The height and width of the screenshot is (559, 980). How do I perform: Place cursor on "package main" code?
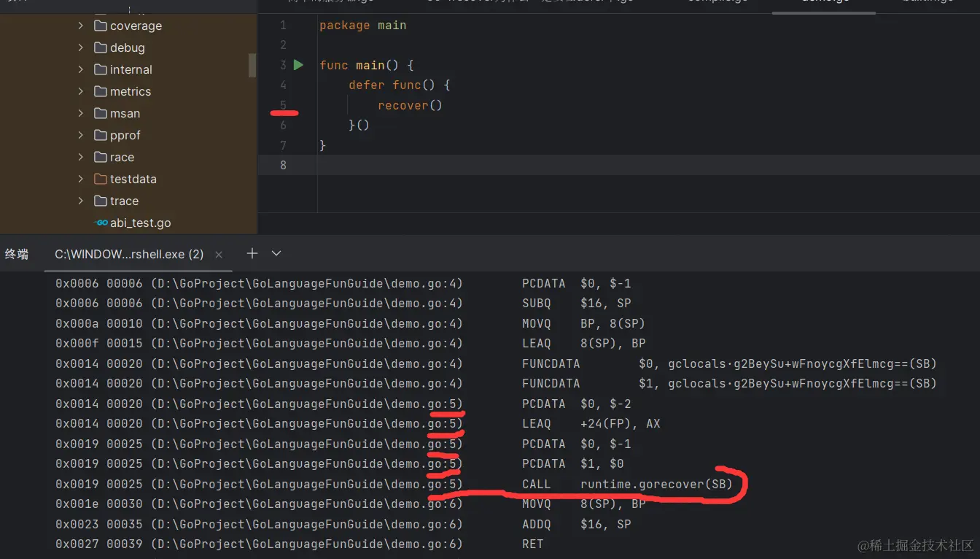point(362,26)
